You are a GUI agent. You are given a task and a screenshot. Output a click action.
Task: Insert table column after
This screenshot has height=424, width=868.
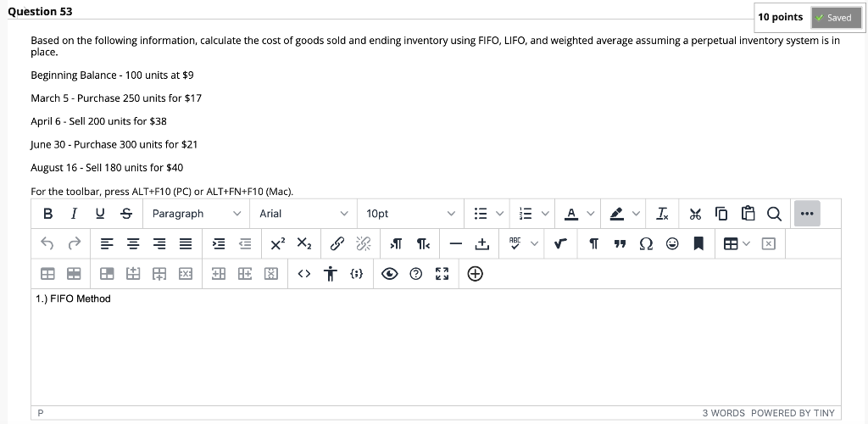click(x=245, y=273)
